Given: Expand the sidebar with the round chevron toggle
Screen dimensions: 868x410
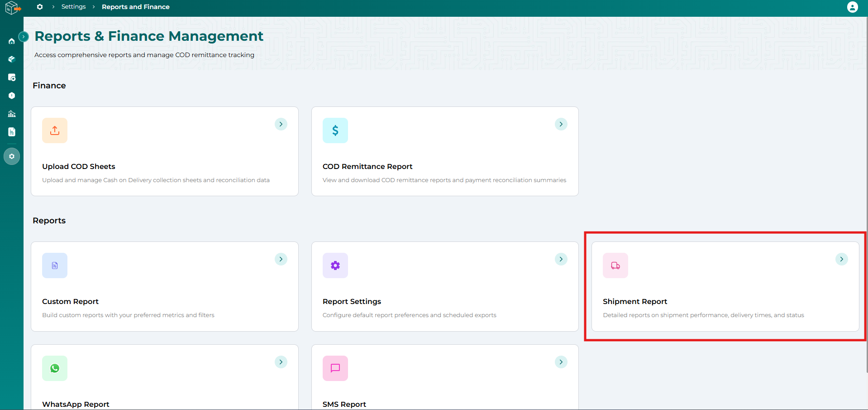Looking at the screenshot, I should pyautogui.click(x=24, y=37).
